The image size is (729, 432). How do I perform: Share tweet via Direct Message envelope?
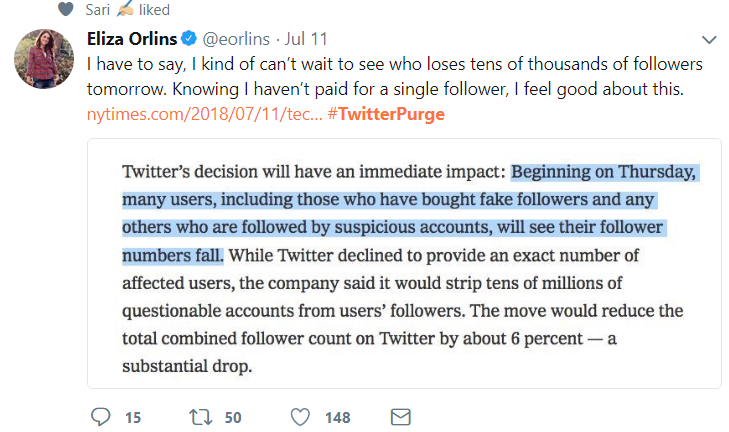[400, 416]
